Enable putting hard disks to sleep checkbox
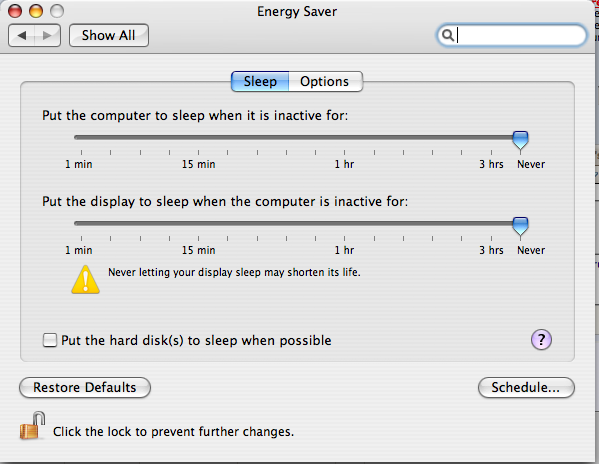 50,340
